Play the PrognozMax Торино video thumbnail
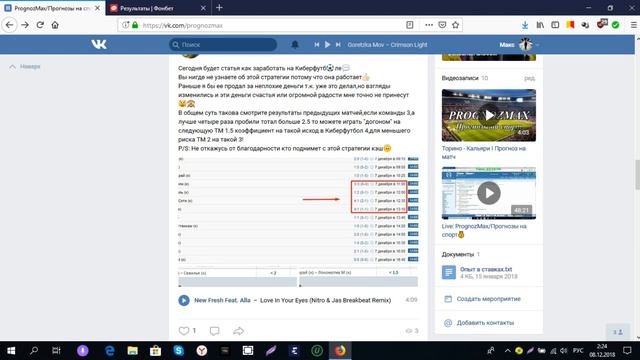The height and width of the screenshot is (360, 640). tap(489, 116)
